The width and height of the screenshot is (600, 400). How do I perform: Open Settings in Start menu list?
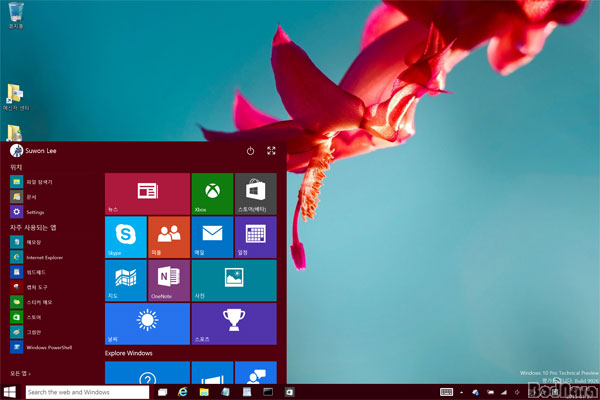(x=27, y=212)
